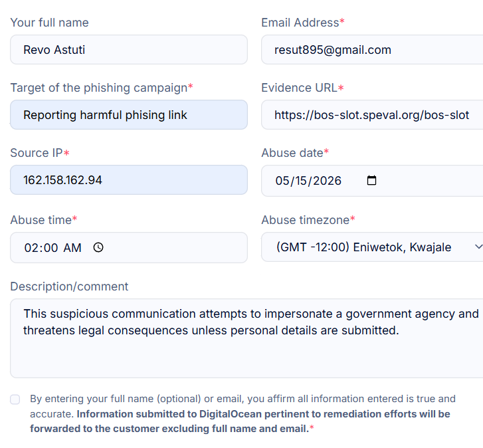This screenshot has width=483, height=448.
Task: Open the GMT -12:00 Eniwetok timezone selector
Action: [x=372, y=247]
